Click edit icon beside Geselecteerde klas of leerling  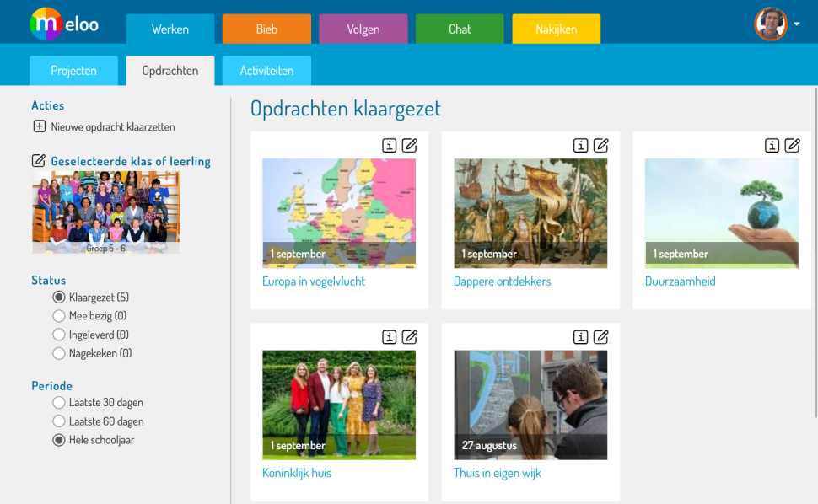(38, 161)
